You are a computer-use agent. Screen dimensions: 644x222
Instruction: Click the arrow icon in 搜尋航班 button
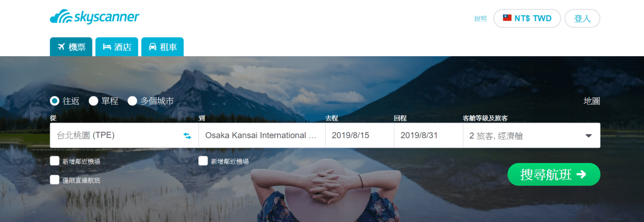coord(581,174)
